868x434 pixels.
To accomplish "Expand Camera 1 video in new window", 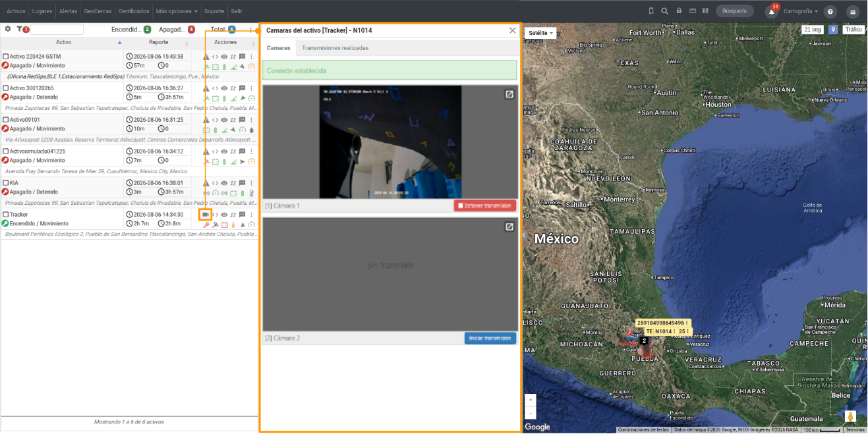I will click(x=509, y=94).
